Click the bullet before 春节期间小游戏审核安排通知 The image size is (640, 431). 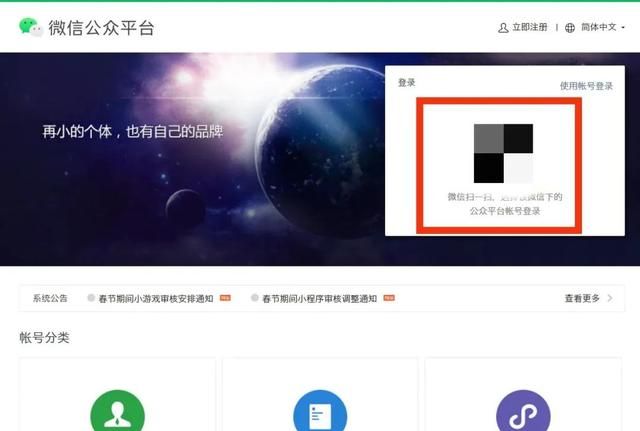pyautogui.click(x=91, y=298)
